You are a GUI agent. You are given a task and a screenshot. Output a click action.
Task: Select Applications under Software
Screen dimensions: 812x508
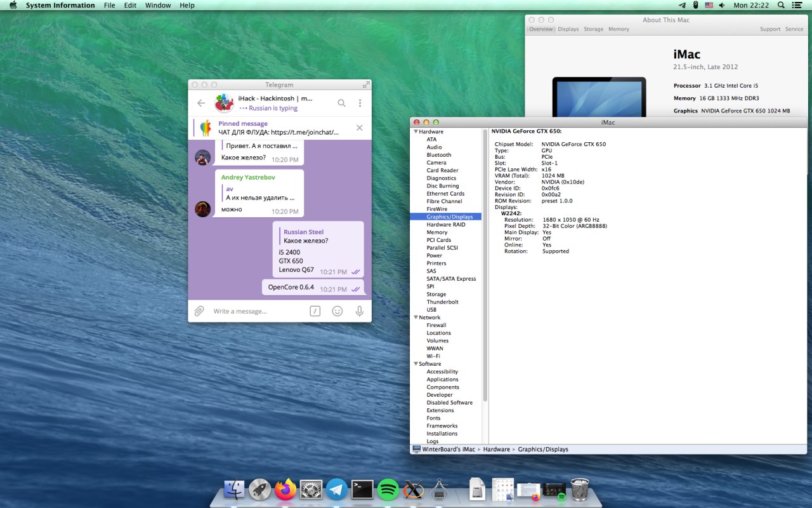point(442,380)
